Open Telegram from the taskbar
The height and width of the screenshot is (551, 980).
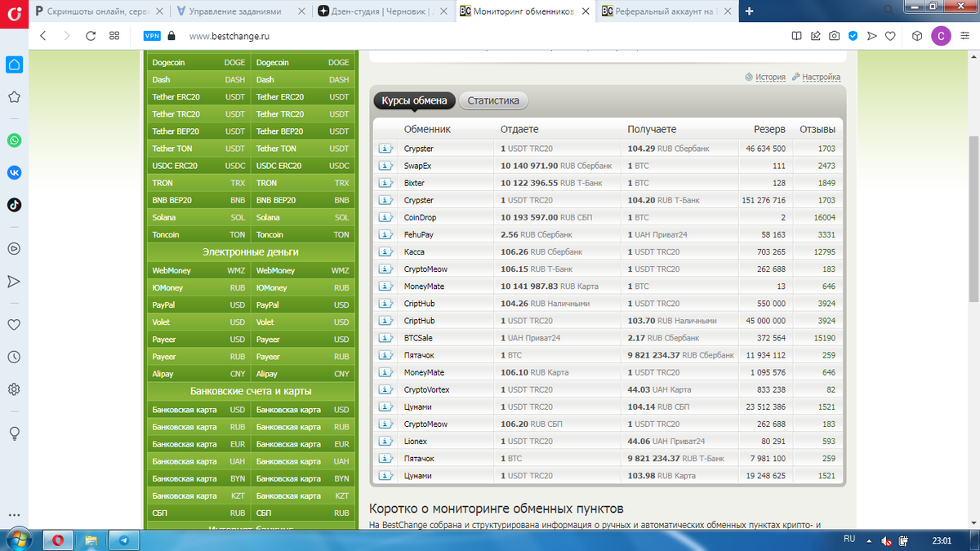(x=124, y=540)
